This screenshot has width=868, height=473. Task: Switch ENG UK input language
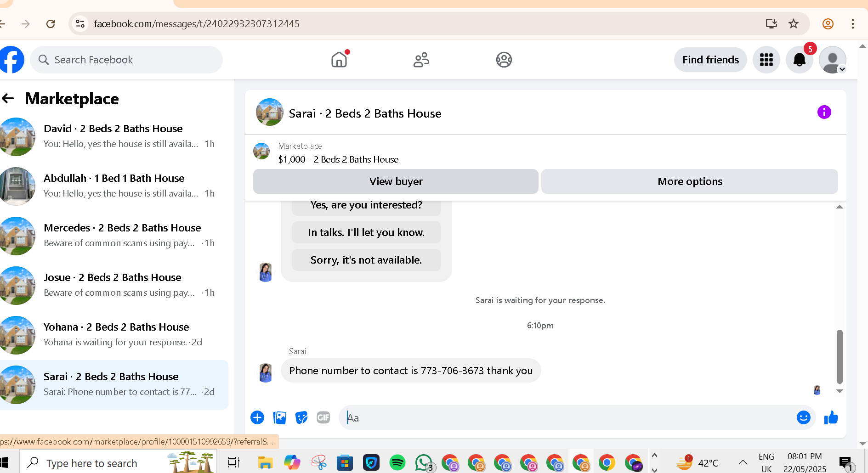(766, 462)
